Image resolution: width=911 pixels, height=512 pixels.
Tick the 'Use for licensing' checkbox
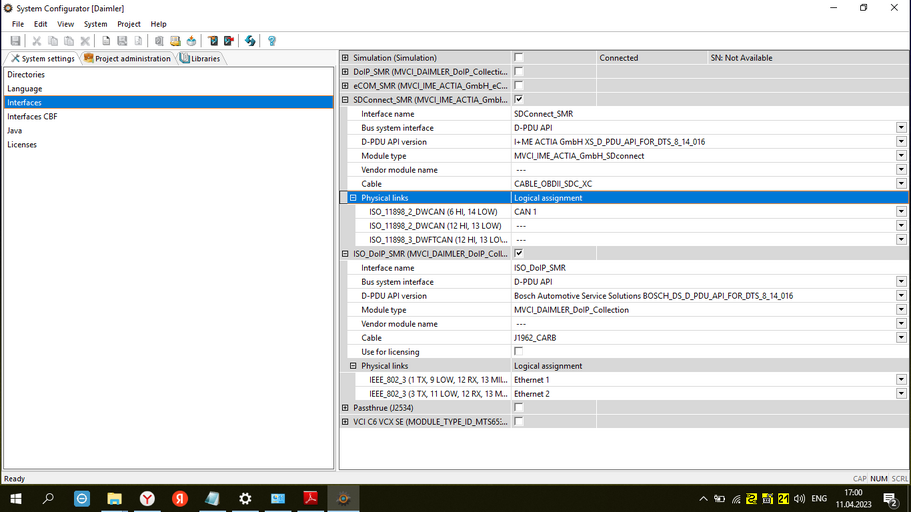click(518, 352)
